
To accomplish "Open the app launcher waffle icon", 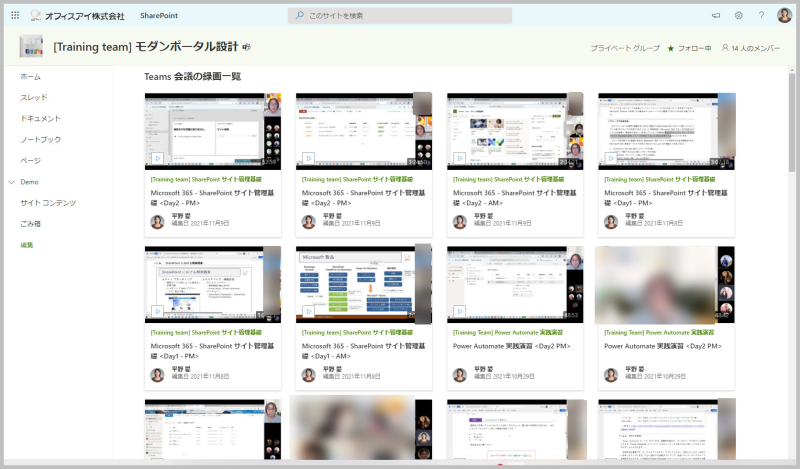I will click(x=15, y=15).
